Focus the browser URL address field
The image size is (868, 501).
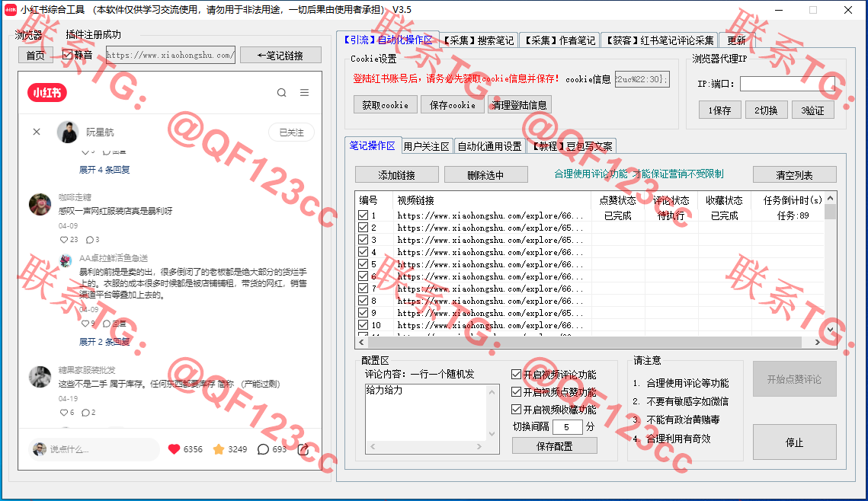pos(171,55)
